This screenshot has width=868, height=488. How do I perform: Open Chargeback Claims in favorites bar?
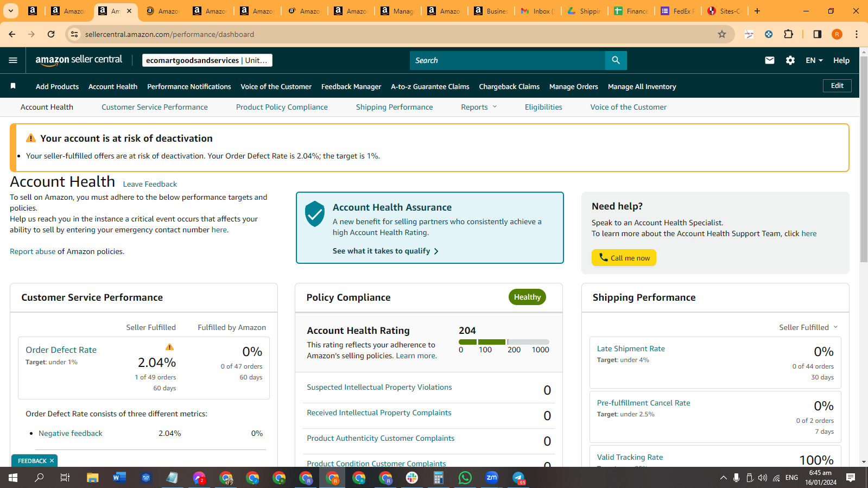(x=509, y=86)
